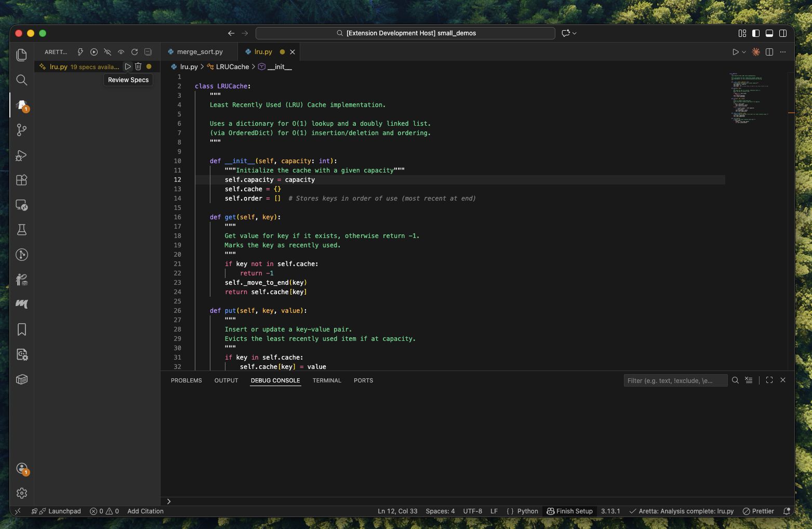The image size is (812, 529).
Task: Open the Source Control view
Action: click(x=21, y=130)
